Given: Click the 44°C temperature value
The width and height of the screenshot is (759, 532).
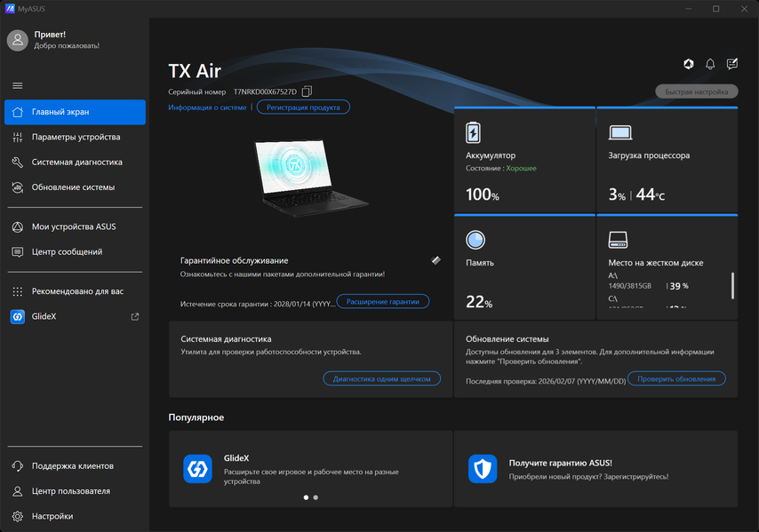Looking at the screenshot, I should 650,195.
